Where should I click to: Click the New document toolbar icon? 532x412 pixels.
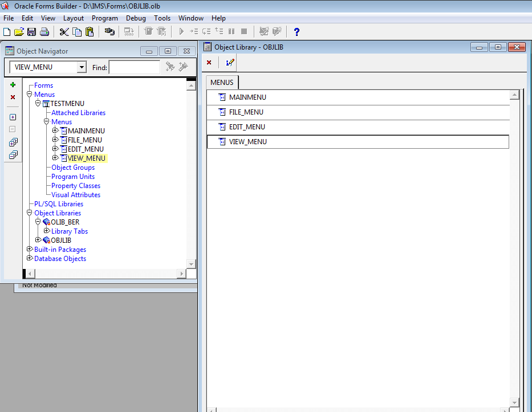coord(7,32)
